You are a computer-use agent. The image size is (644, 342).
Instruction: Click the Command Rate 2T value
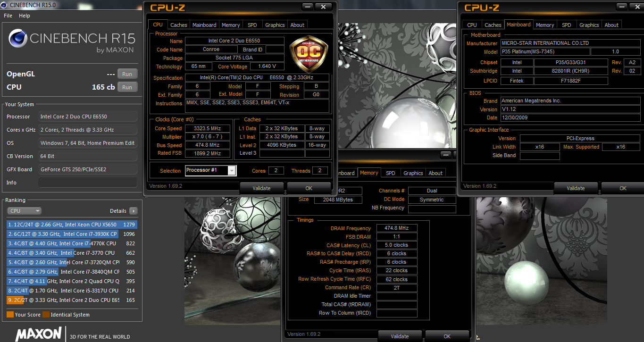[x=397, y=287]
